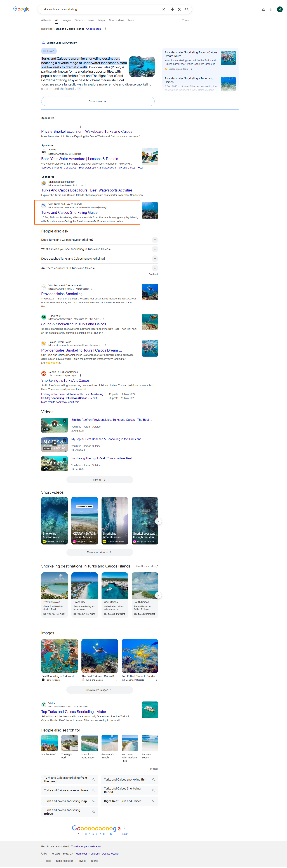This screenshot has height=868, width=287.
Task: Go to results page 2
Action: (x=82, y=834)
